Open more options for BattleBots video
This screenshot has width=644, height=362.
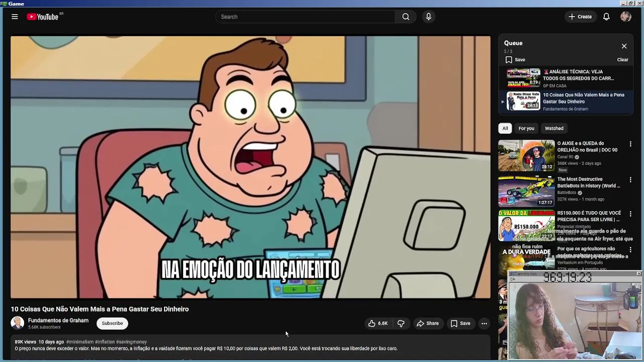pyautogui.click(x=630, y=179)
